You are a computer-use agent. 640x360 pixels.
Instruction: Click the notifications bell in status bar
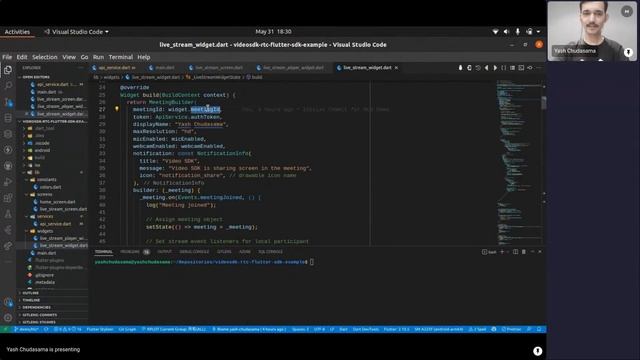539,329
